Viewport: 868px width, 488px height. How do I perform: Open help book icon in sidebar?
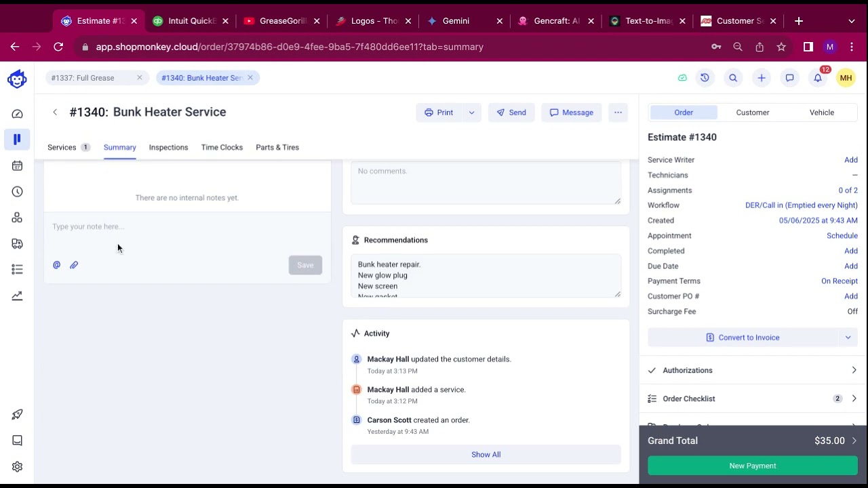pos(17,441)
